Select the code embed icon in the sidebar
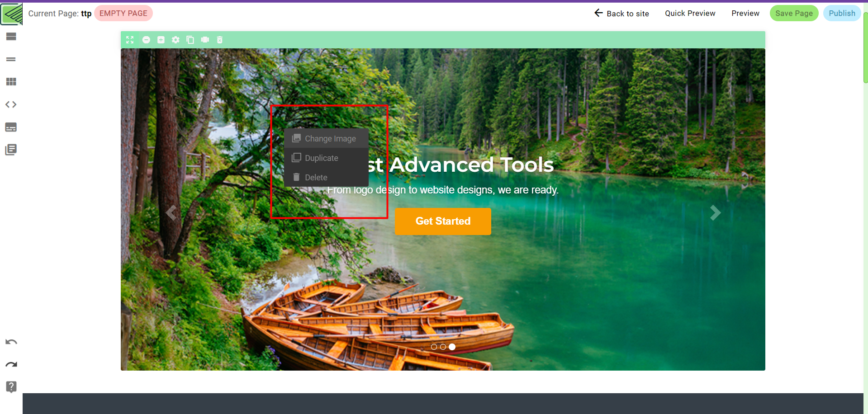This screenshot has width=868, height=414. pos(11,104)
